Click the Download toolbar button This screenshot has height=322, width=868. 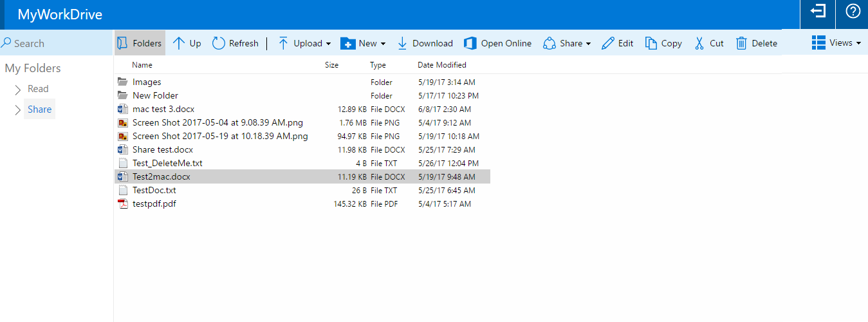tap(402, 43)
